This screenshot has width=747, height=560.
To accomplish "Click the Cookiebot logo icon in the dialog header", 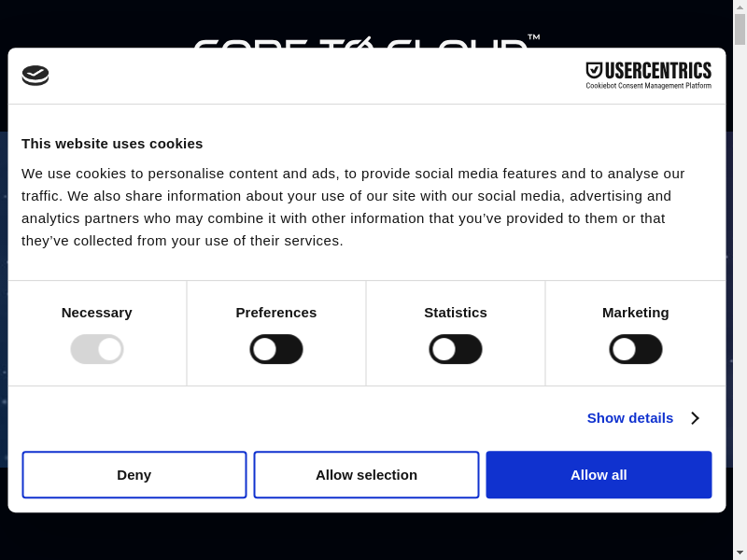I will (x=35, y=76).
